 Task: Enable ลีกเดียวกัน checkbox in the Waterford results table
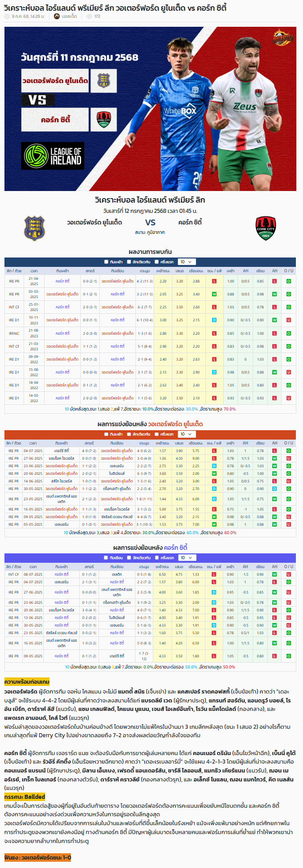click(x=129, y=434)
